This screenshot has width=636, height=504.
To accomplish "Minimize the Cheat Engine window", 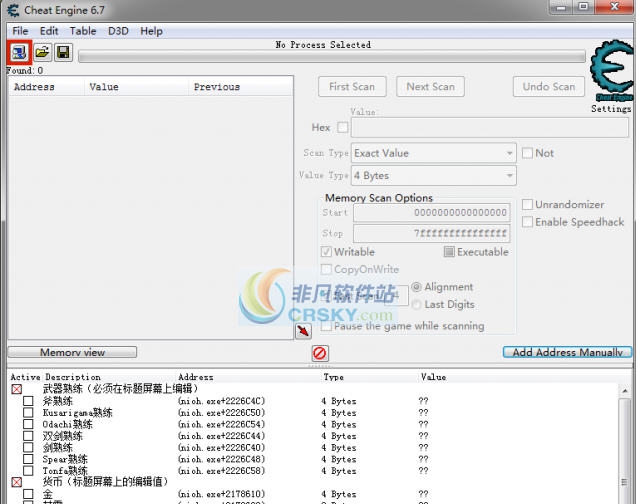I will click(561, 7).
